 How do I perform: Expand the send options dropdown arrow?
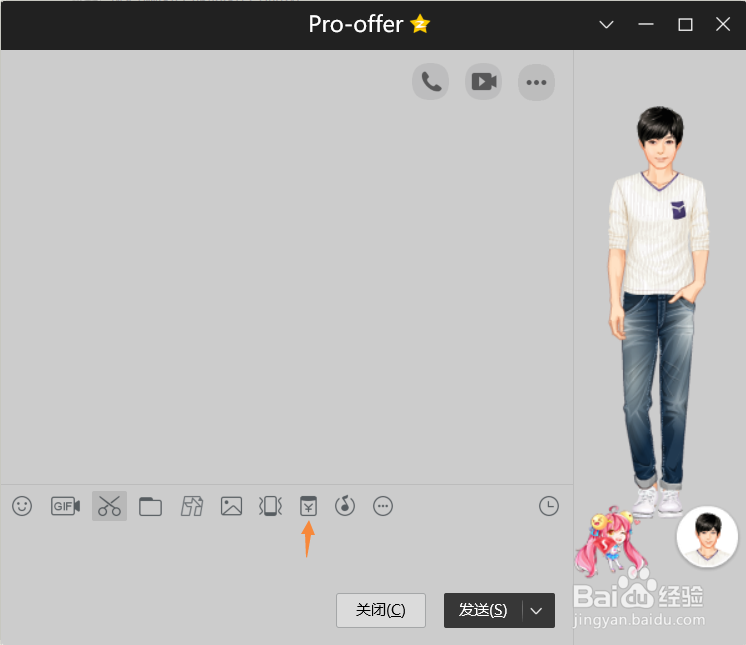click(537, 611)
